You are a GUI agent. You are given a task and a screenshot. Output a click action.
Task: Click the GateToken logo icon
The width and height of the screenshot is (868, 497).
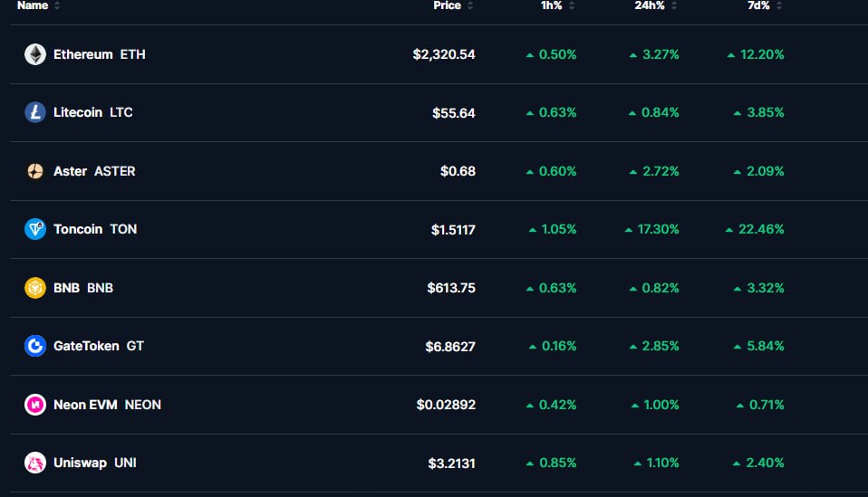pos(35,346)
